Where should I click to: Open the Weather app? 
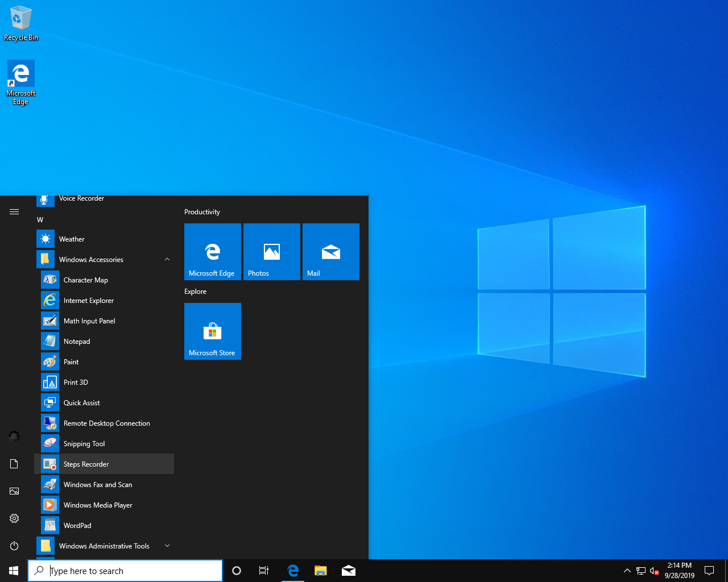[x=104, y=239]
